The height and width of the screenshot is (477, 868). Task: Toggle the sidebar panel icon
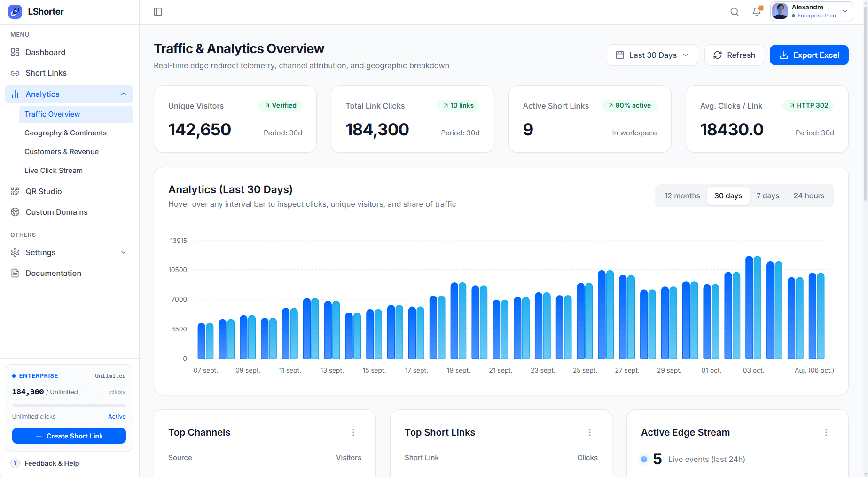click(158, 12)
